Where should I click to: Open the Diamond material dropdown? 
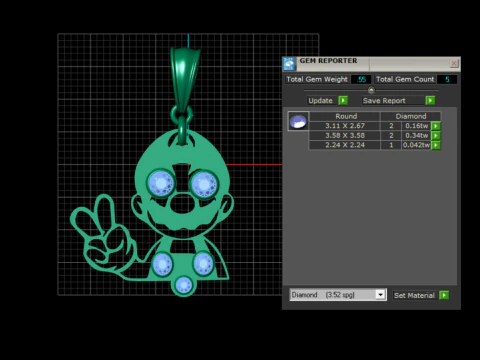pos(380,295)
